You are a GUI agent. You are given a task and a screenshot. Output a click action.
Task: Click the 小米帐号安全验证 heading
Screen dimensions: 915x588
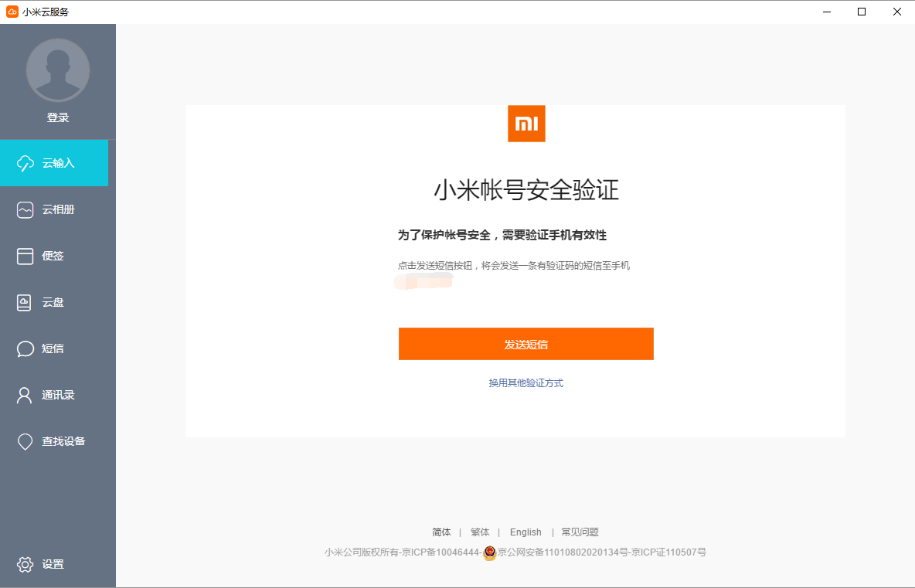[x=526, y=190]
